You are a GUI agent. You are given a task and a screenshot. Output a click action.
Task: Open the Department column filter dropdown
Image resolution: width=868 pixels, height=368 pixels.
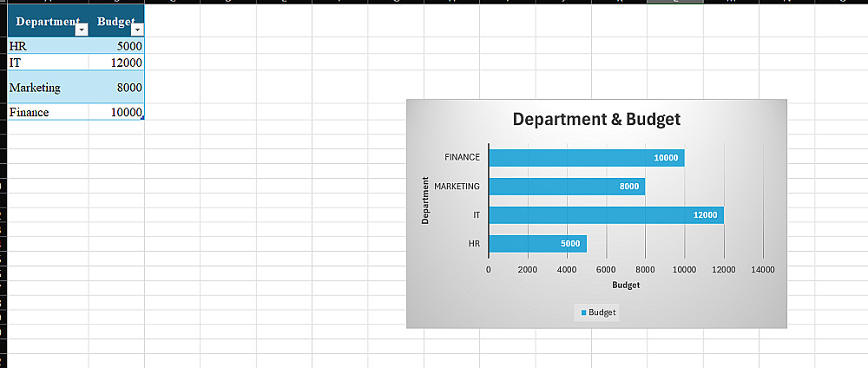click(x=82, y=30)
